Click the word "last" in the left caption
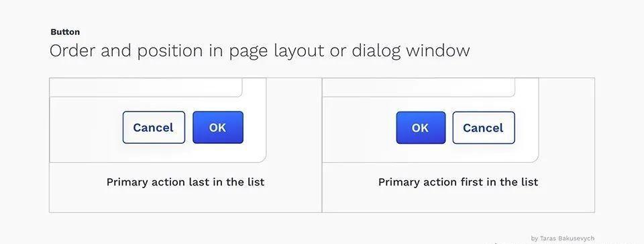Screen dimensions: 644x244 click(199, 182)
